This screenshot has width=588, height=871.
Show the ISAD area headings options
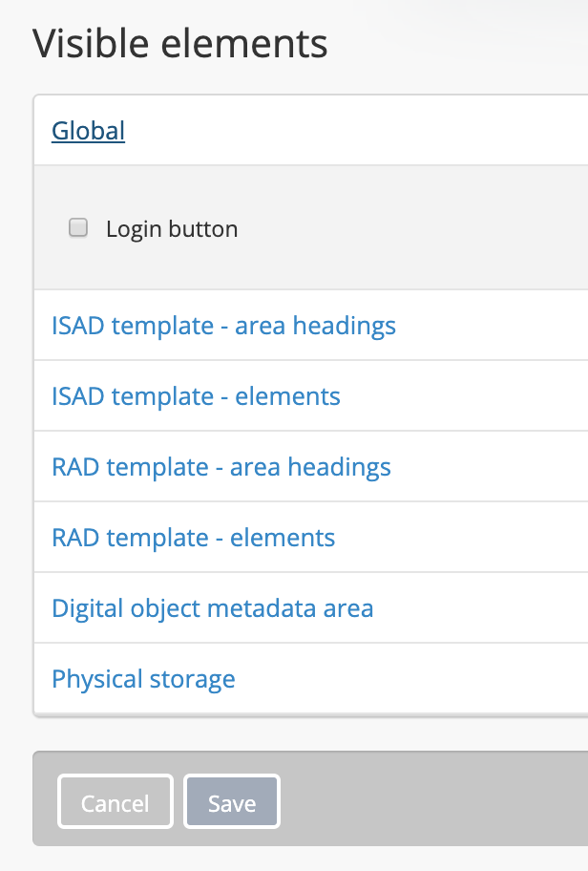(x=223, y=326)
